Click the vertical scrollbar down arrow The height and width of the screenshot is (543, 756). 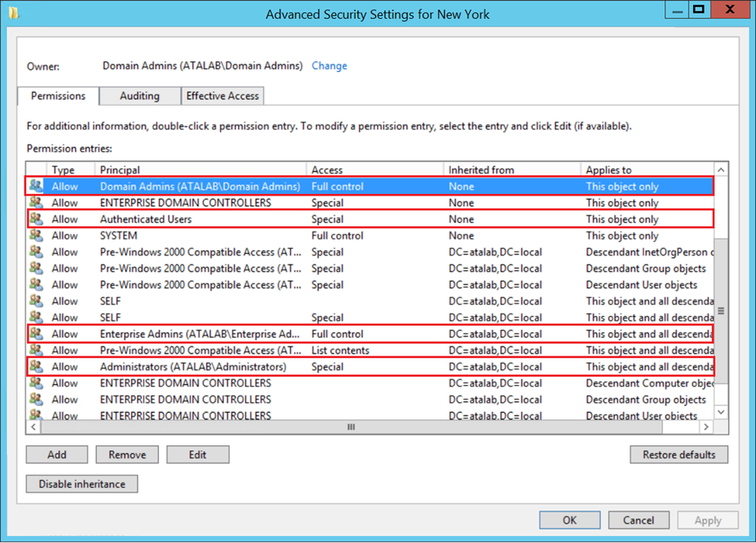click(x=720, y=412)
